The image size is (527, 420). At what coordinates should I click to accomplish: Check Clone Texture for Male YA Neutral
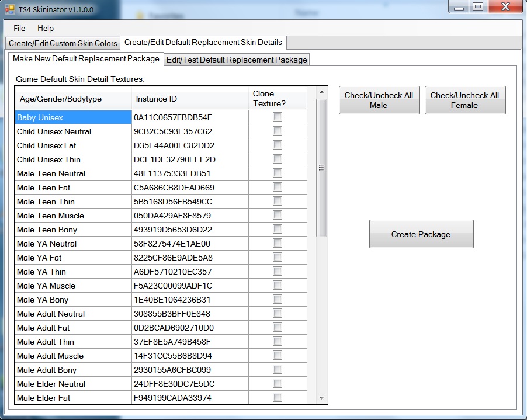point(278,243)
